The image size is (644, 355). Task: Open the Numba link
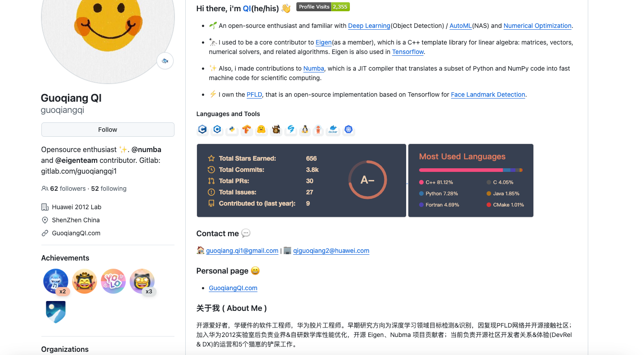coord(313,68)
